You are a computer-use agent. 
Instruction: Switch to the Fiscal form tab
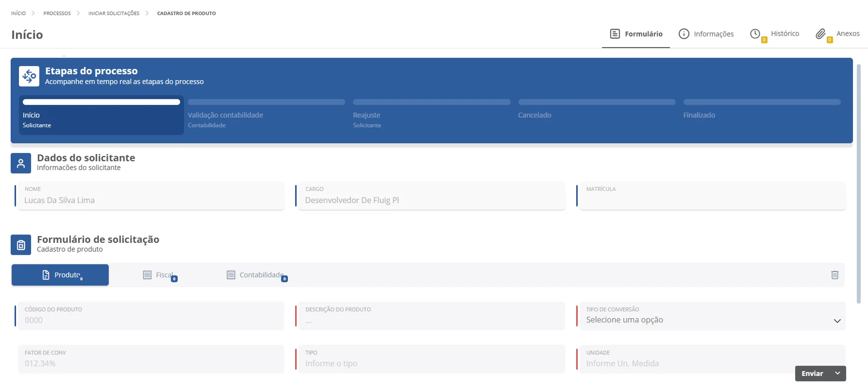pyautogui.click(x=159, y=275)
